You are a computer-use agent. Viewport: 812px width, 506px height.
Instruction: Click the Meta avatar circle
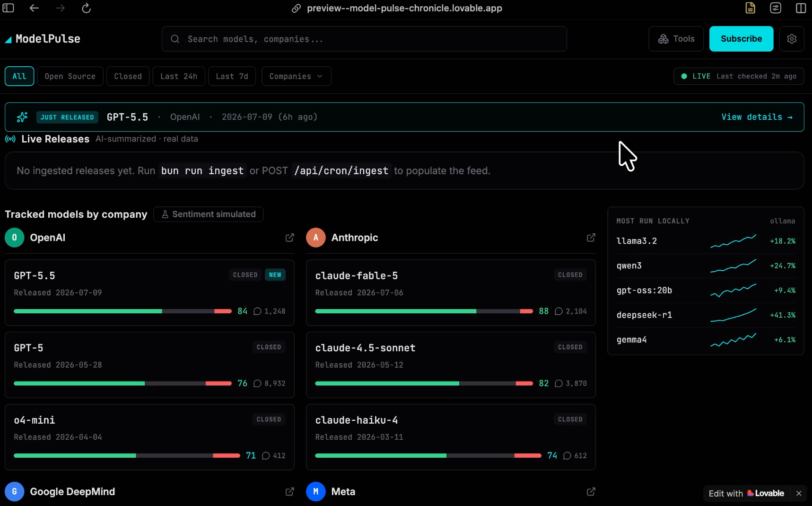(316, 492)
